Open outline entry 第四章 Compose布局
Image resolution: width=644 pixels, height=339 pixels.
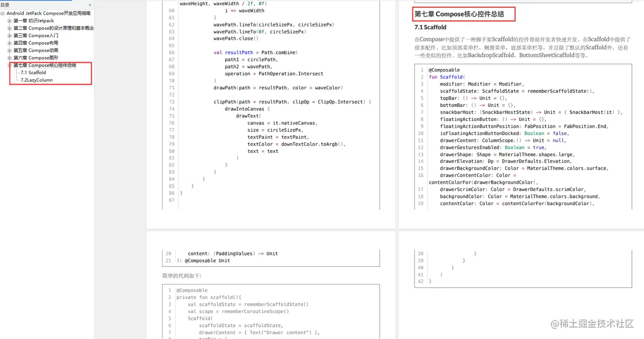pos(36,43)
